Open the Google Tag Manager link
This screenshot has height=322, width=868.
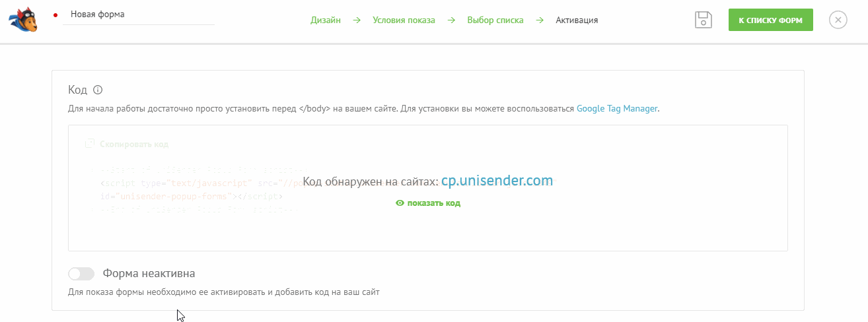point(617,108)
